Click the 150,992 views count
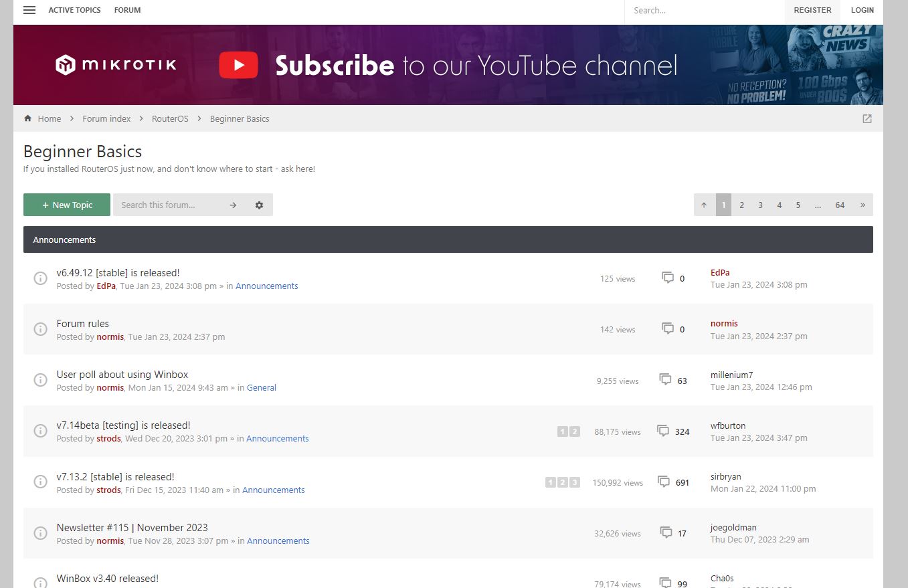 tap(618, 482)
